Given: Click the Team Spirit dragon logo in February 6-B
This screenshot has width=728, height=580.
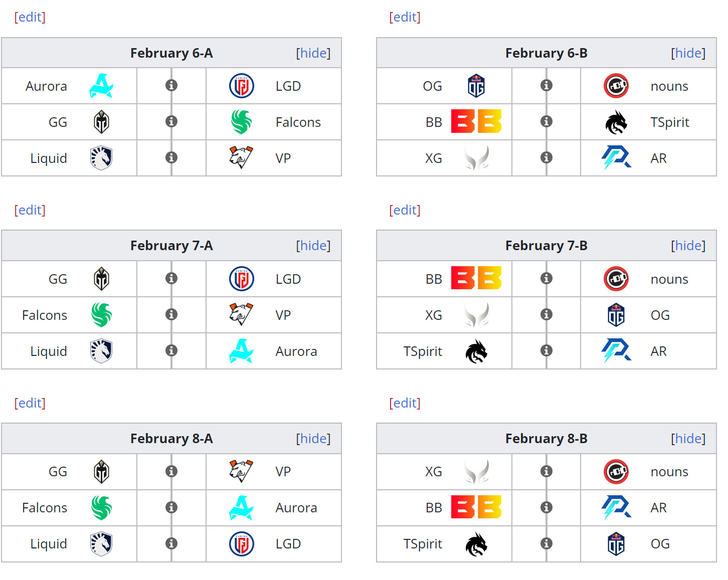Looking at the screenshot, I should tap(616, 122).
